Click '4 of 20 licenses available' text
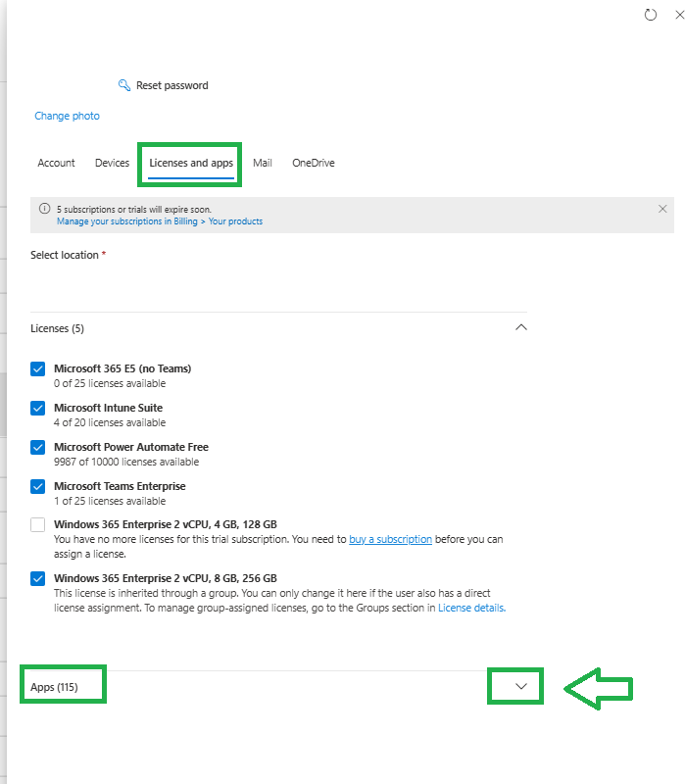 tap(110, 422)
